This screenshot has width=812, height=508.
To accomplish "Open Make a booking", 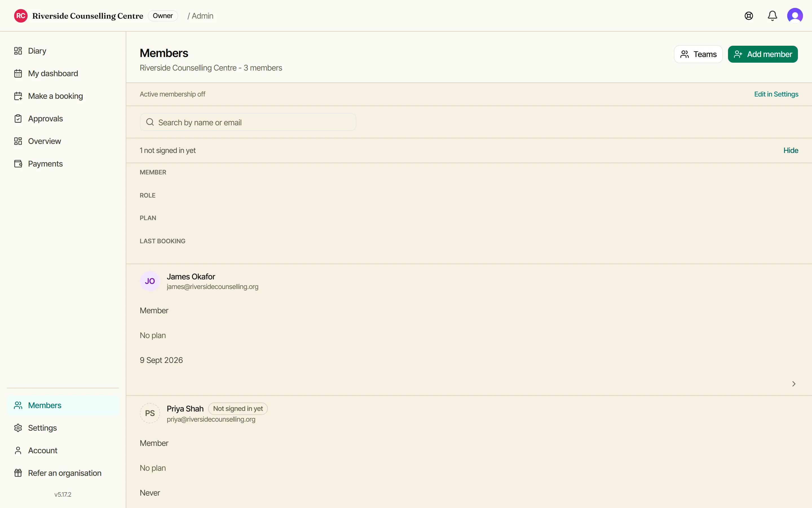I will 63,96.
